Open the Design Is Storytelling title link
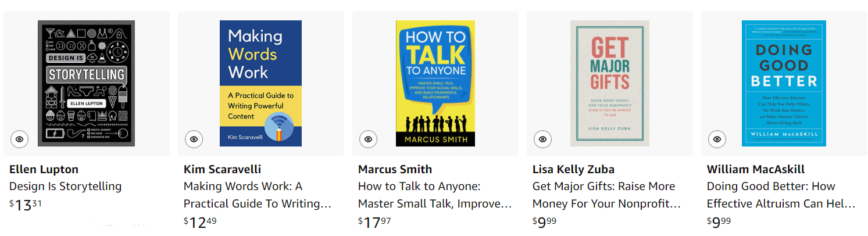868x236 pixels. pos(65,187)
